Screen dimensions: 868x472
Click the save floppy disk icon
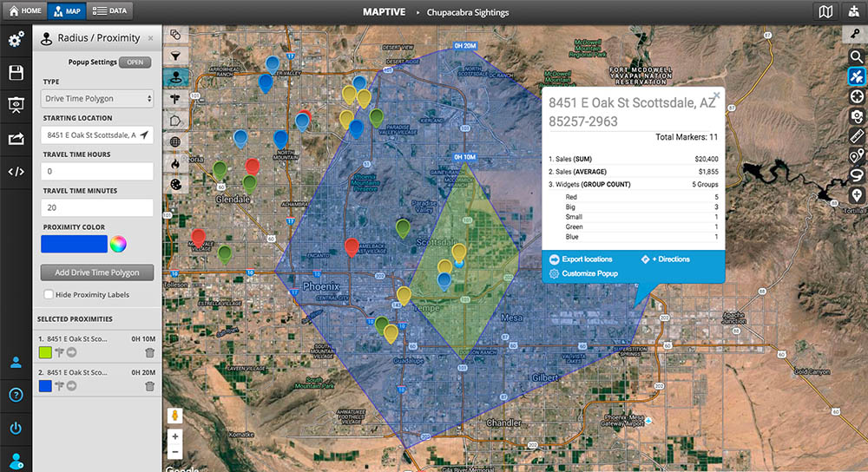tap(16, 73)
